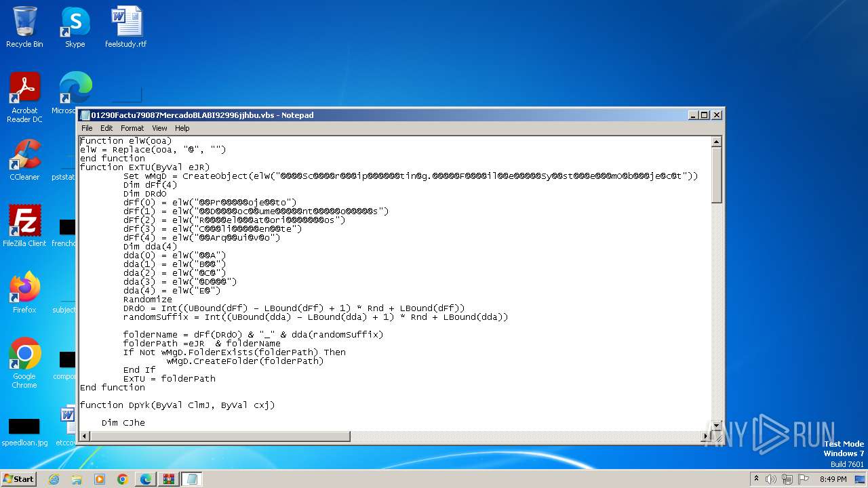Screen dimensions: 868x488
Task: Click the horizontal scrollbar left arrow
Action: 85,436
